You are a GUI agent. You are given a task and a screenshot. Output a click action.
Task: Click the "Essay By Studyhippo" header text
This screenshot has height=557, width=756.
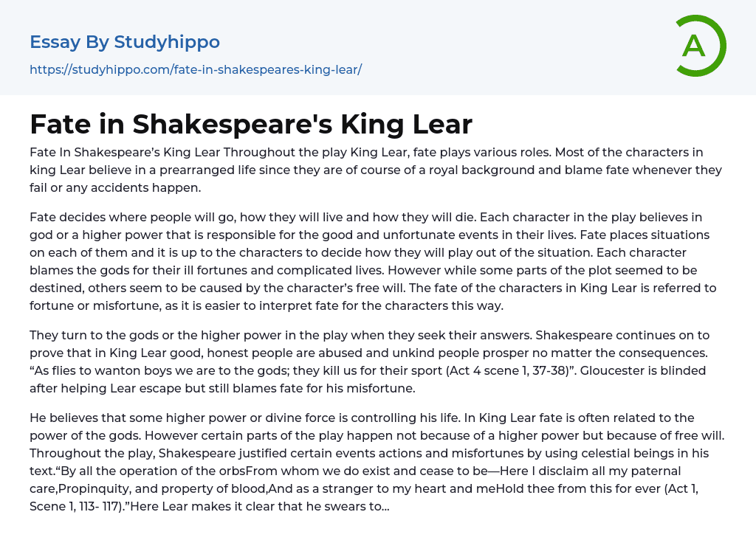point(125,42)
